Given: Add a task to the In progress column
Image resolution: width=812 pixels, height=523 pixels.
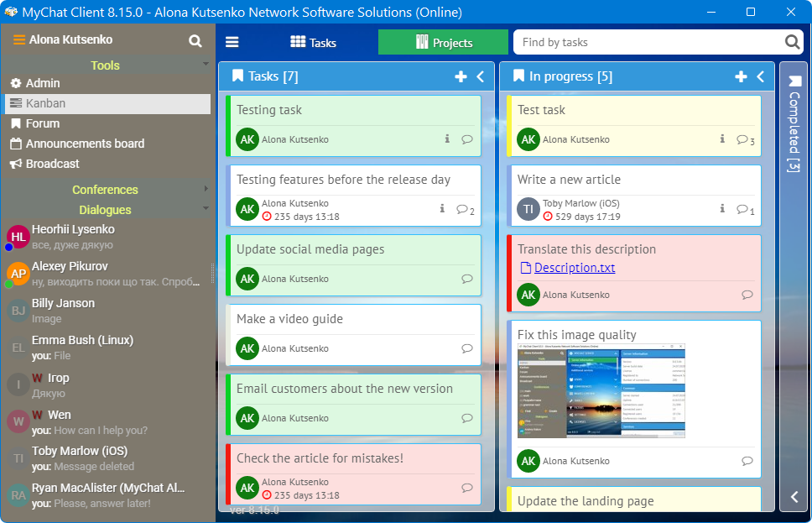Looking at the screenshot, I should coord(741,76).
